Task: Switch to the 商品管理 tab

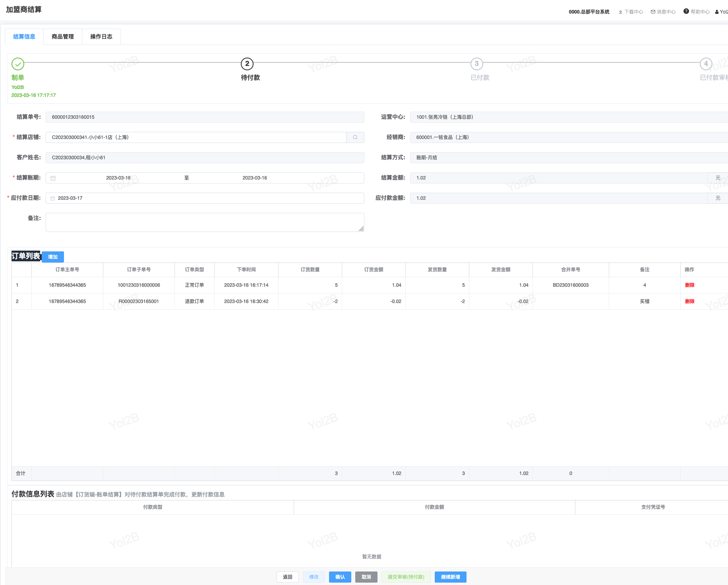Action: (x=63, y=37)
